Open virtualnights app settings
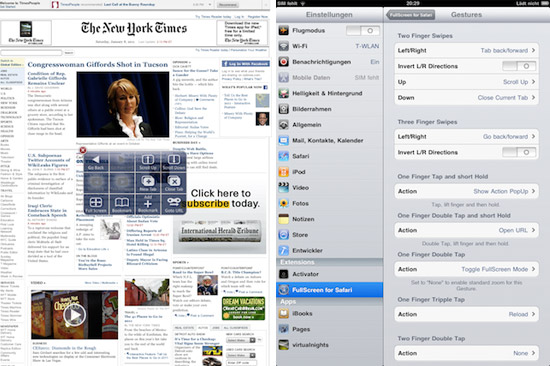The height and width of the screenshot is (366, 550). pos(329,345)
